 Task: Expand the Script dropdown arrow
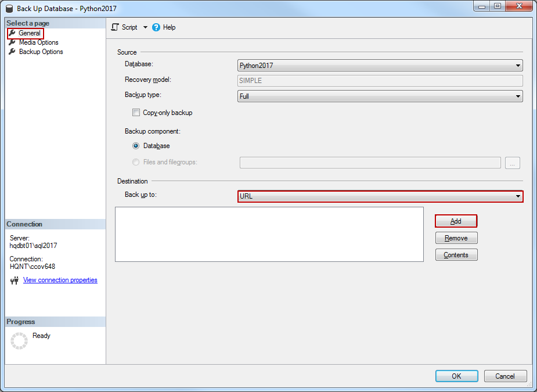pyautogui.click(x=145, y=27)
